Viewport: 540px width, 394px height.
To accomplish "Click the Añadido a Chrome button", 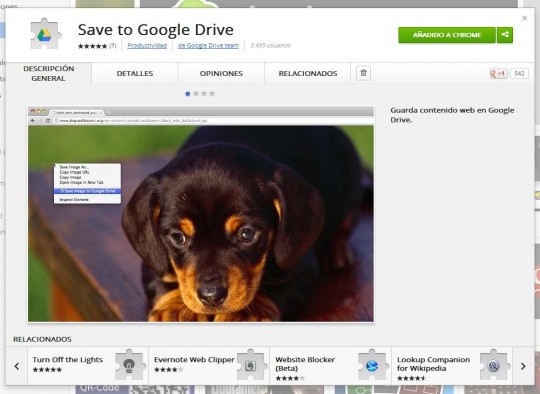I will pyautogui.click(x=447, y=35).
